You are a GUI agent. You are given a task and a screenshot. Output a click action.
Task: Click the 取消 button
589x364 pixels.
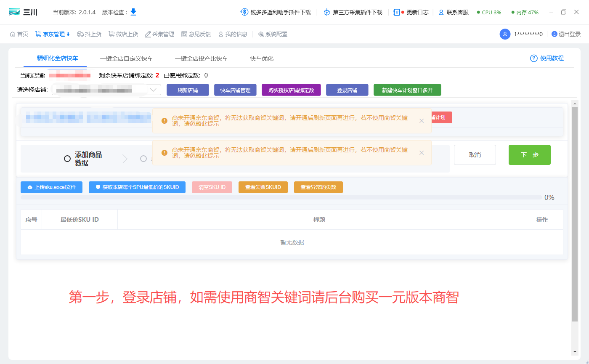coord(475,155)
